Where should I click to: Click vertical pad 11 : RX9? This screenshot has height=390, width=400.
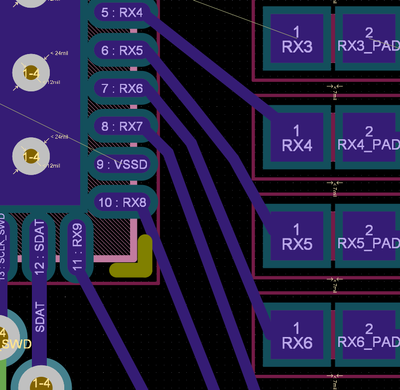(x=77, y=247)
